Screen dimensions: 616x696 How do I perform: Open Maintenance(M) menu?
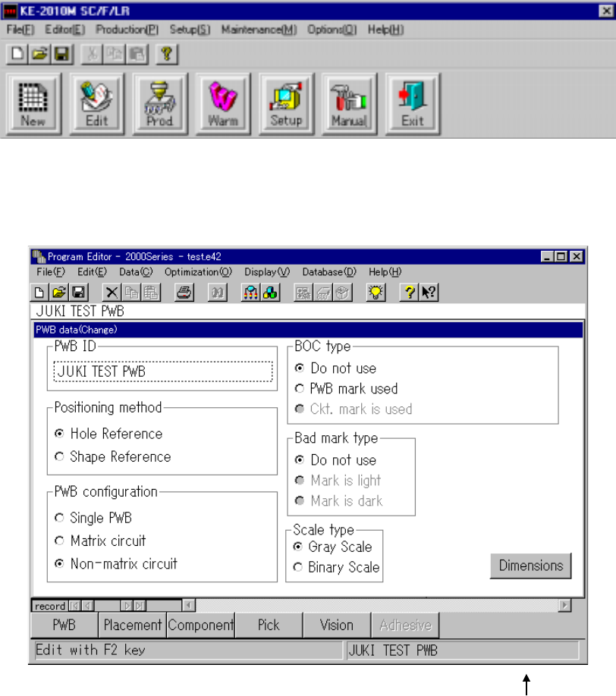click(259, 30)
